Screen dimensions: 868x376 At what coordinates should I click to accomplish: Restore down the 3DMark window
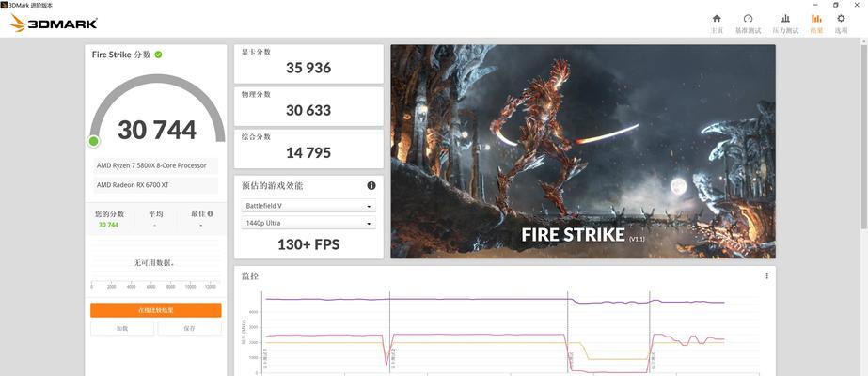pos(836,5)
